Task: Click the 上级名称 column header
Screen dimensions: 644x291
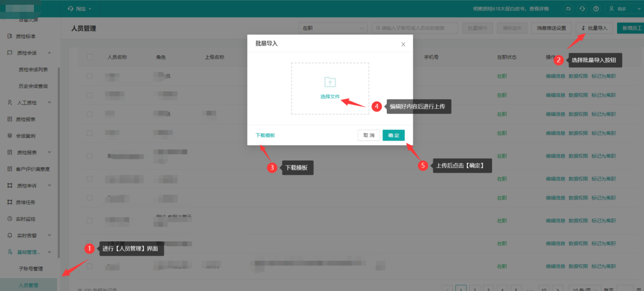Action: (x=215, y=57)
